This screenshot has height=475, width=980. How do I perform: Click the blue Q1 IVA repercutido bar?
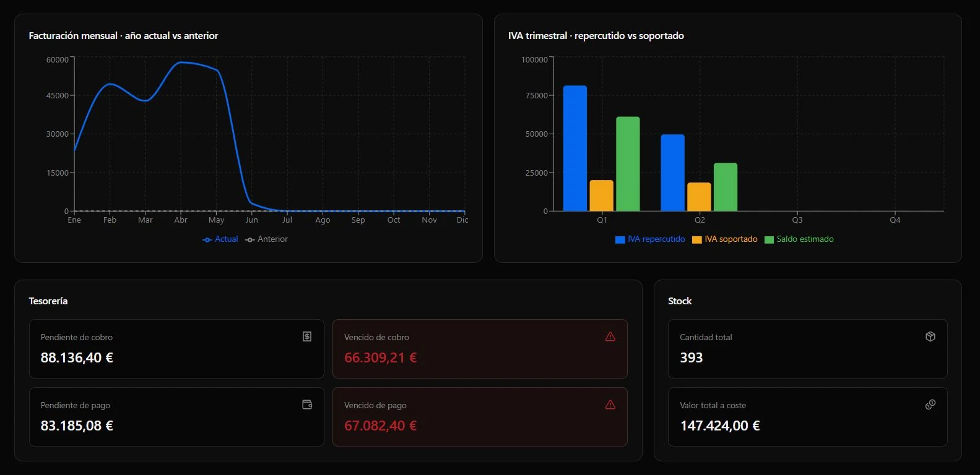click(575, 148)
